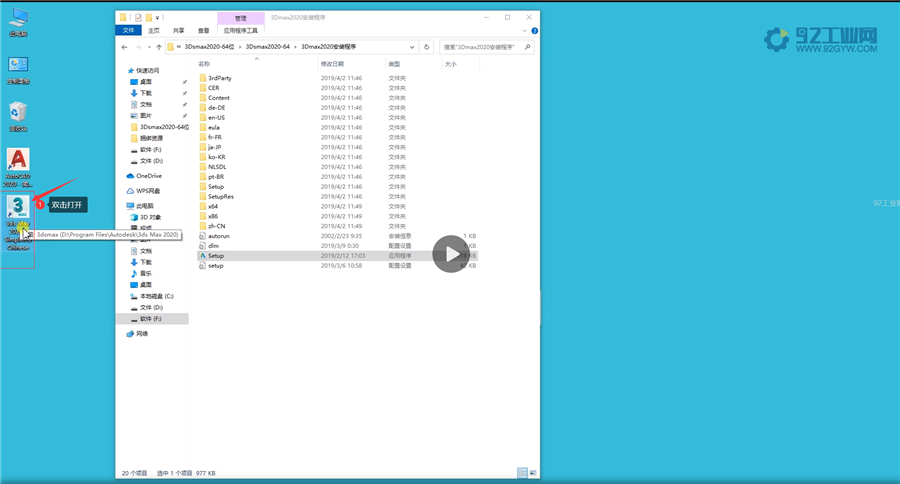The image size is (900, 484).
Task: Open recent locations dropdown beside forward arrow
Action: pyautogui.click(x=149, y=47)
